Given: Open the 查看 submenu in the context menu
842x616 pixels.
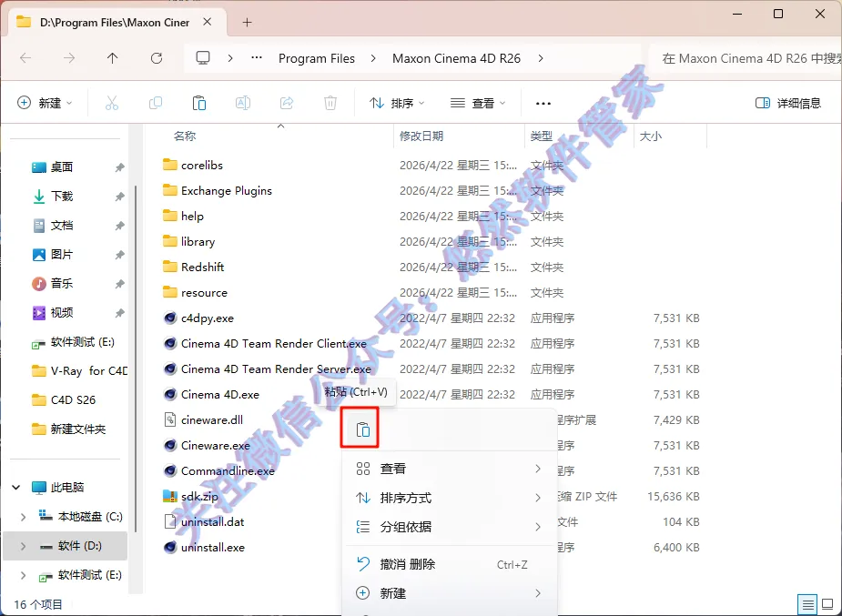Looking at the screenshot, I should pyautogui.click(x=450, y=469).
